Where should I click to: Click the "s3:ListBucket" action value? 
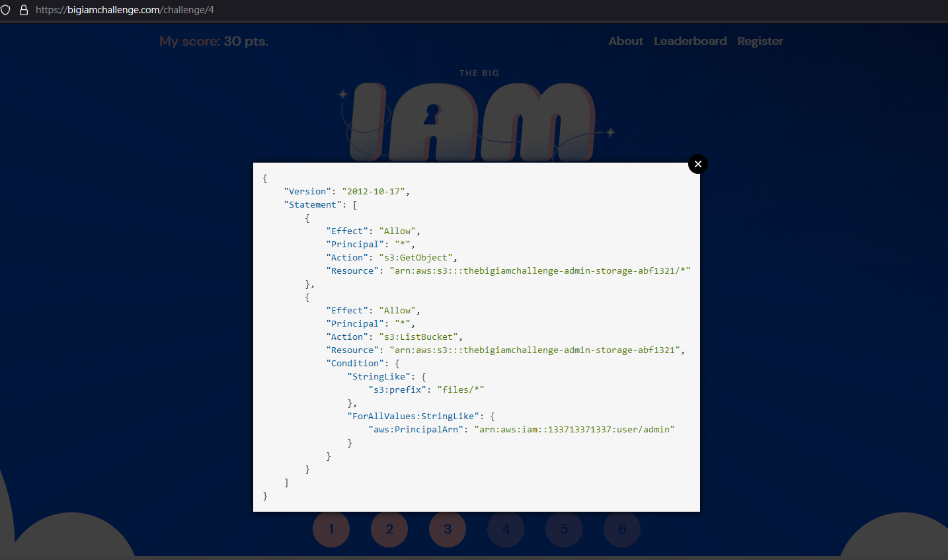[418, 337]
